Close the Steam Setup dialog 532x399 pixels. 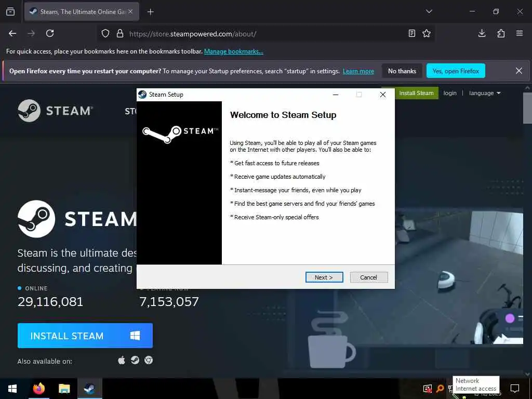click(x=383, y=95)
